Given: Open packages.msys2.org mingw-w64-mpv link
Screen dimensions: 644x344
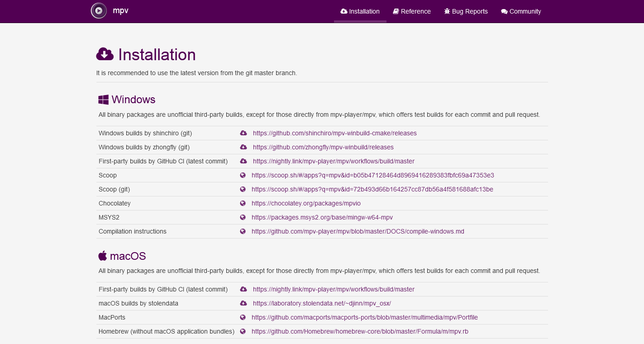Looking at the screenshot, I should [322, 217].
